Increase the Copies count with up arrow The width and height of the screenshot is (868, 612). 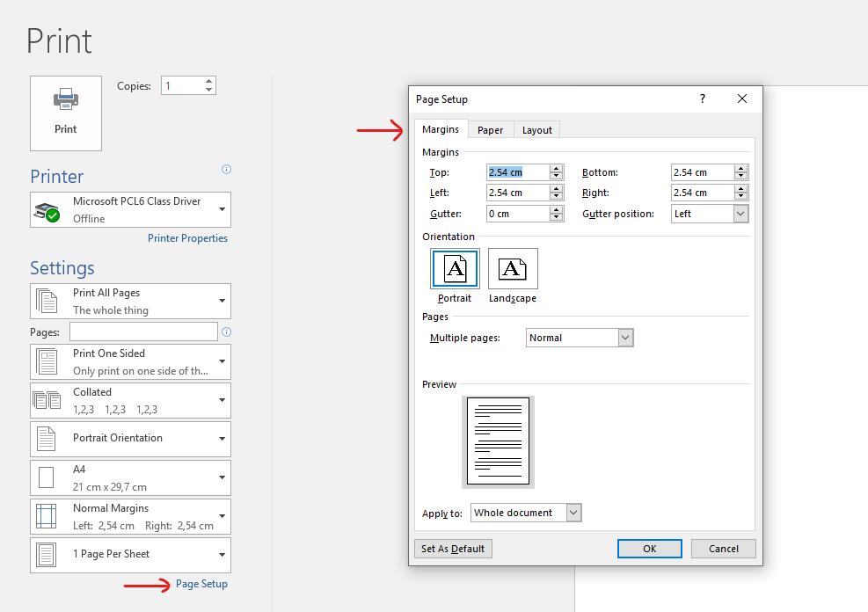point(209,81)
